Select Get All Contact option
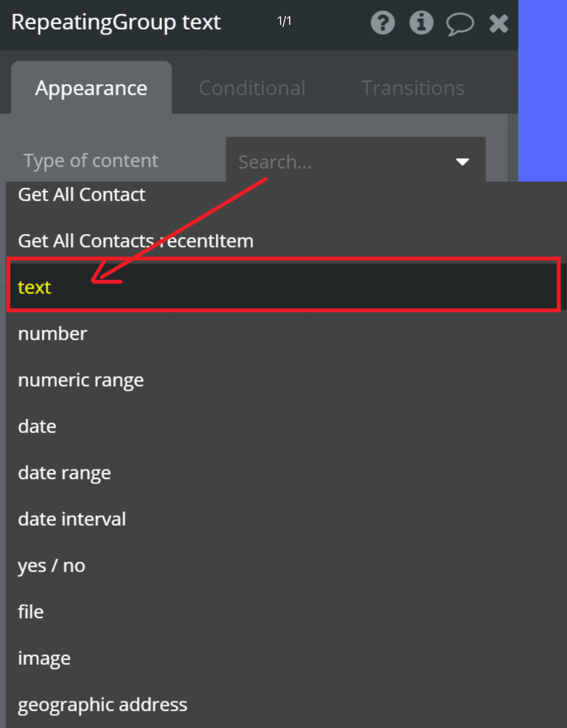The image size is (567, 728). 82,195
